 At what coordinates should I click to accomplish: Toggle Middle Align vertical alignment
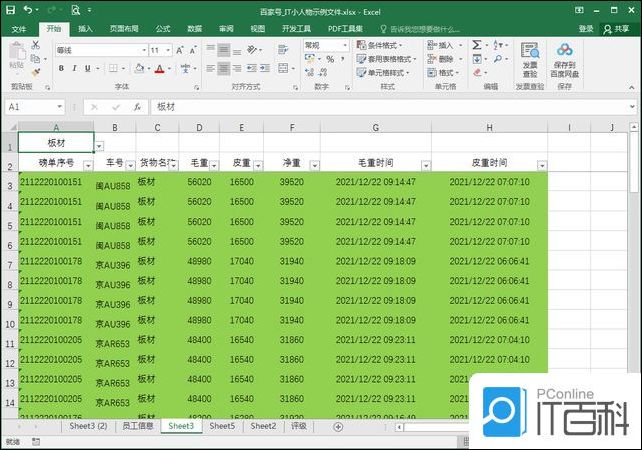(224, 50)
